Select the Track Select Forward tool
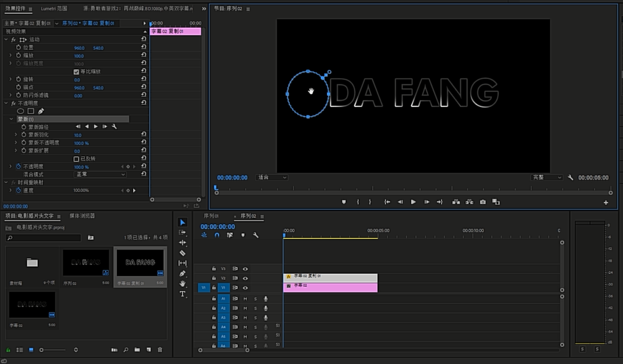Viewport: 623px width, 364px height. coord(182,232)
